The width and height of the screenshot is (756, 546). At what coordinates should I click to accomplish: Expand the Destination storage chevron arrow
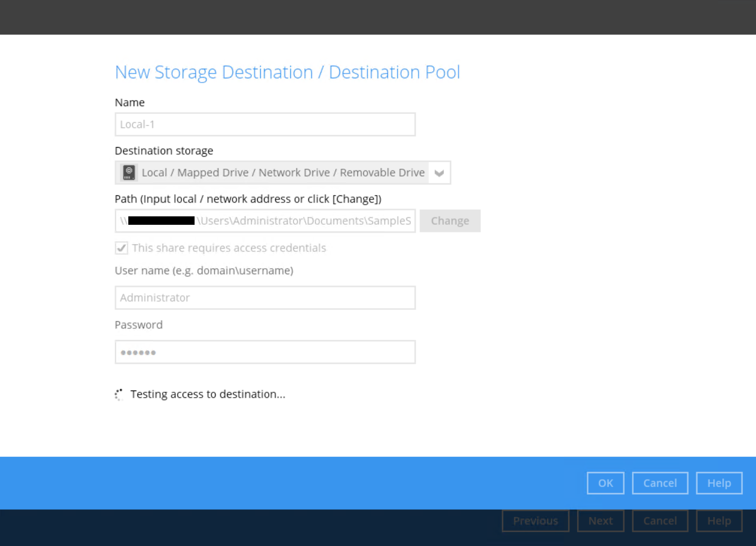click(439, 173)
